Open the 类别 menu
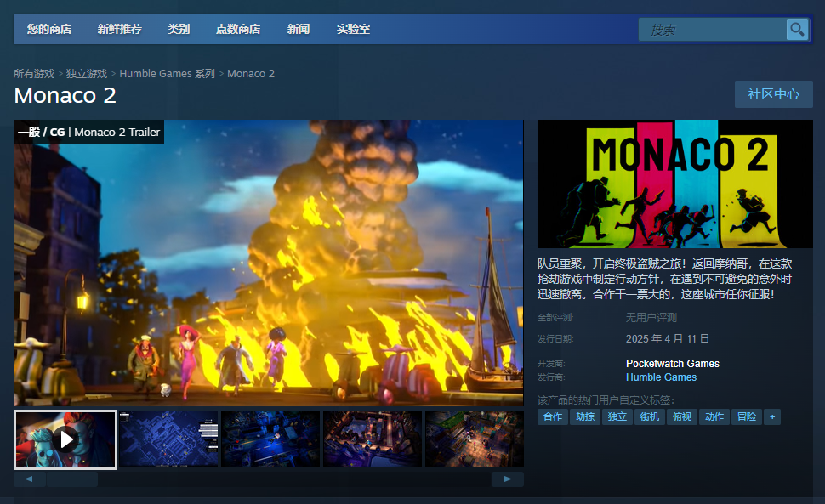Image resolution: width=825 pixels, height=504 pixels. [x=179, y=30]
